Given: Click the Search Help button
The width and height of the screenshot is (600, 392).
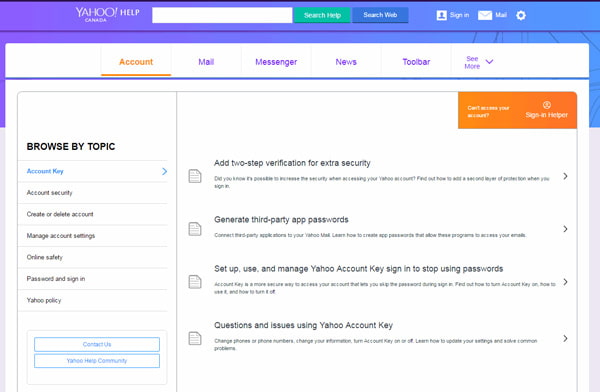Looking at the screenshot, I should tap(322, 15).
